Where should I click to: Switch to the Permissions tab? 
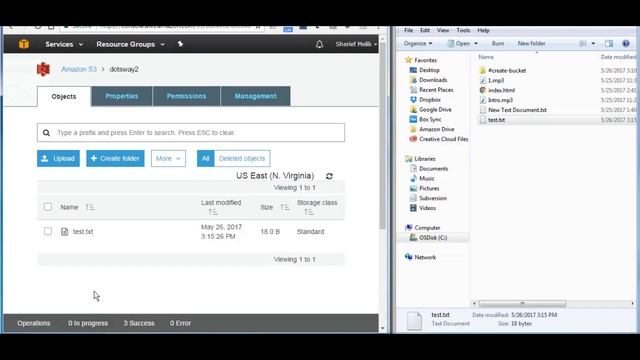[187, 96]
